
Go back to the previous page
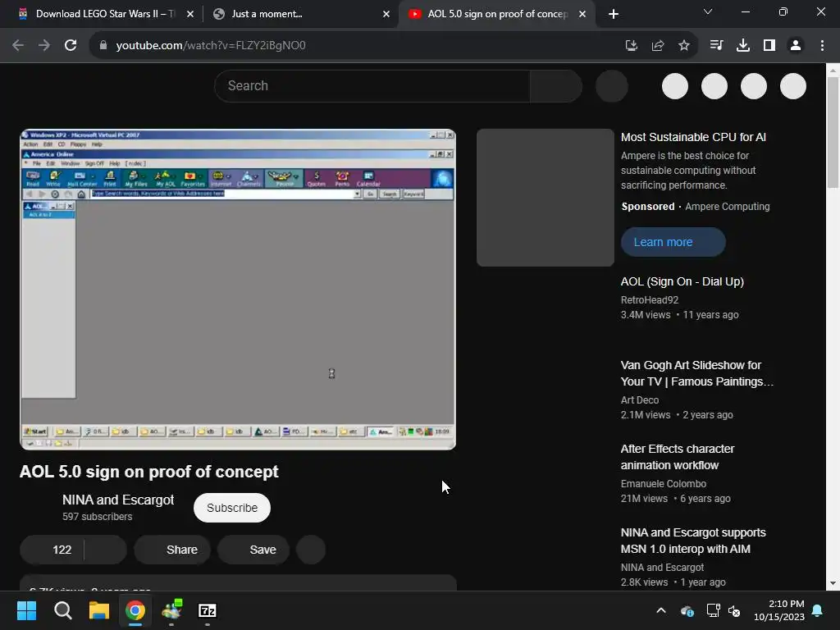18,46
